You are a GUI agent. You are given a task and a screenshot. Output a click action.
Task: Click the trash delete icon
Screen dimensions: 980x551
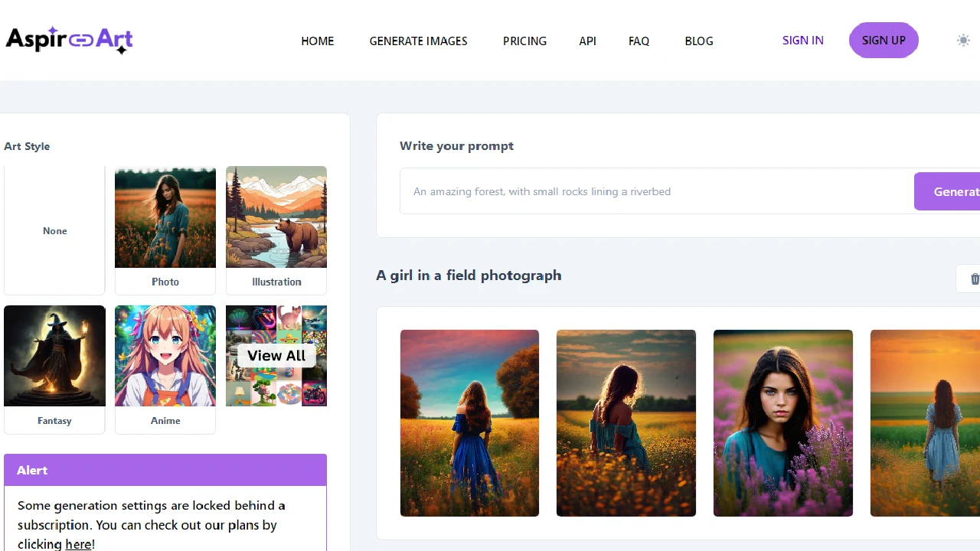(x=974, y=279)
